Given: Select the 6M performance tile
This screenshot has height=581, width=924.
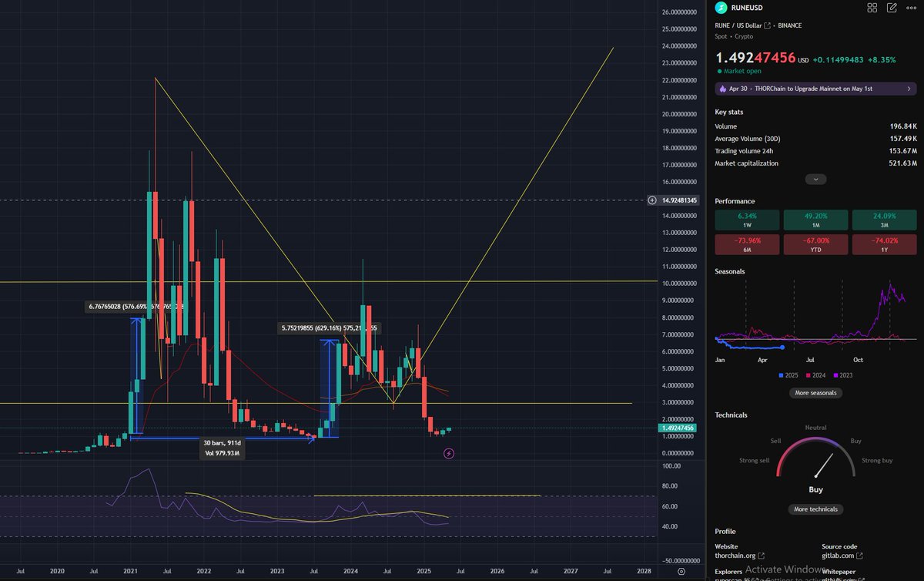Looking at the screenshot, I should [x=747, y=244].
